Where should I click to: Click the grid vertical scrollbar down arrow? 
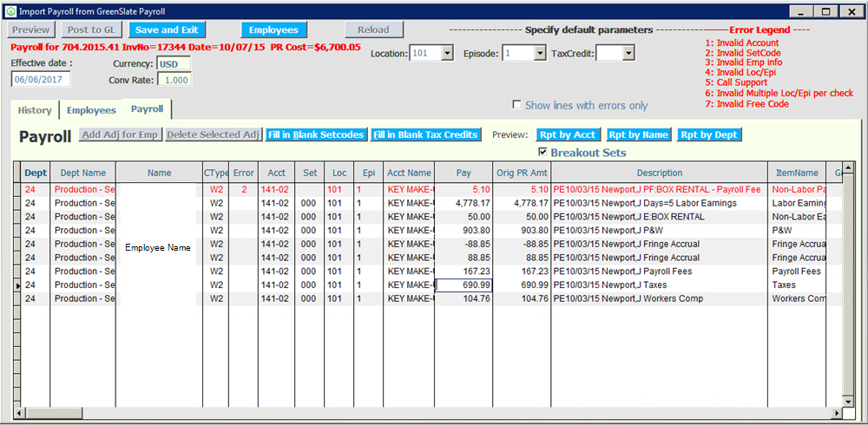pos(847,402)
